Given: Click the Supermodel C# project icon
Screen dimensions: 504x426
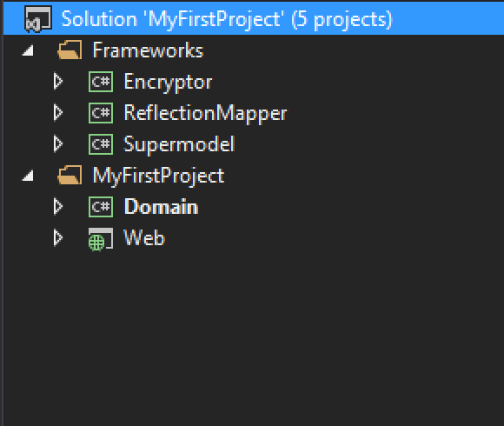Looking at the screenshot, I should (101, 144).
